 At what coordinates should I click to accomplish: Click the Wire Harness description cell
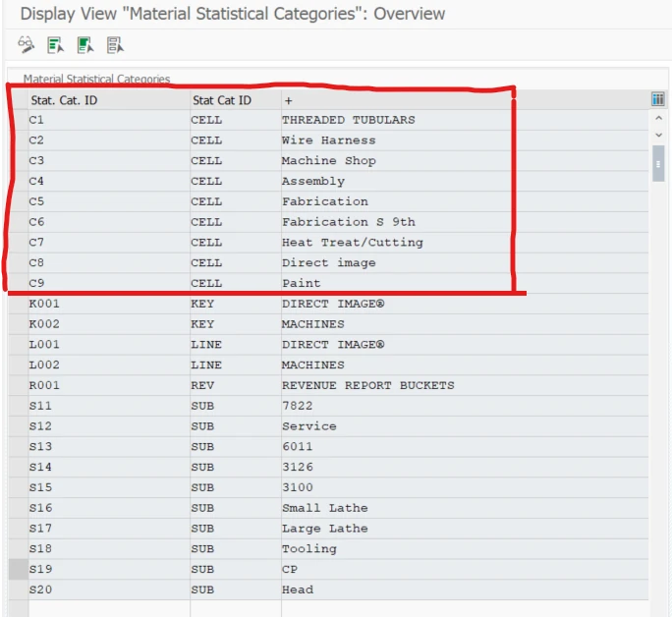tap(465, 140)
